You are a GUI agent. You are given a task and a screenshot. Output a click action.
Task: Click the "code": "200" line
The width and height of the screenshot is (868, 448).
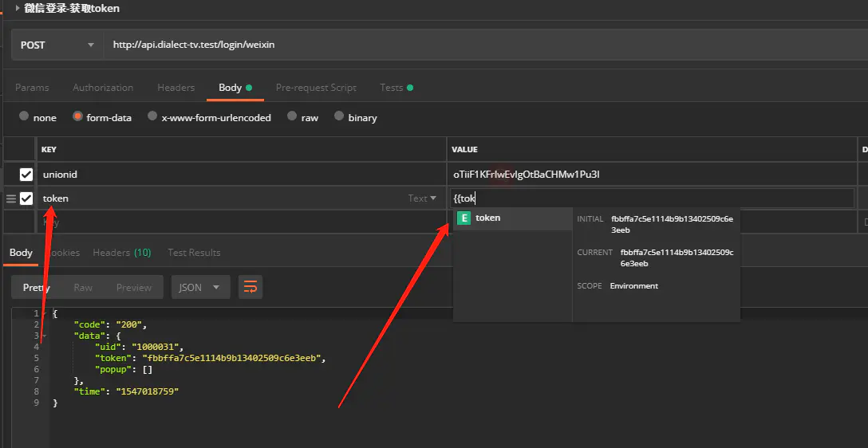tap(110, 324)
